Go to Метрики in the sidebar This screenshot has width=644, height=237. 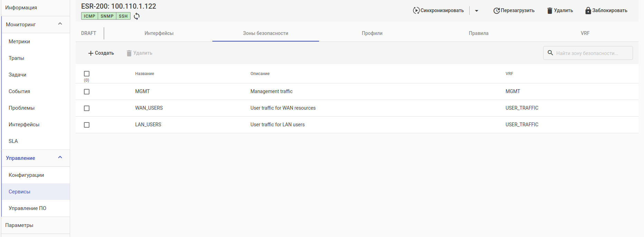[x=19, y=42]
